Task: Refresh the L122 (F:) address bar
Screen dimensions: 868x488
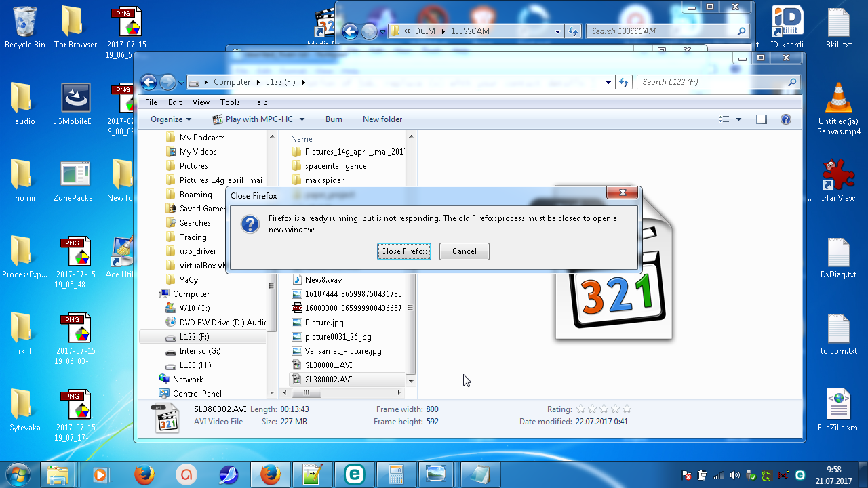Action: [x=624, y=82]
